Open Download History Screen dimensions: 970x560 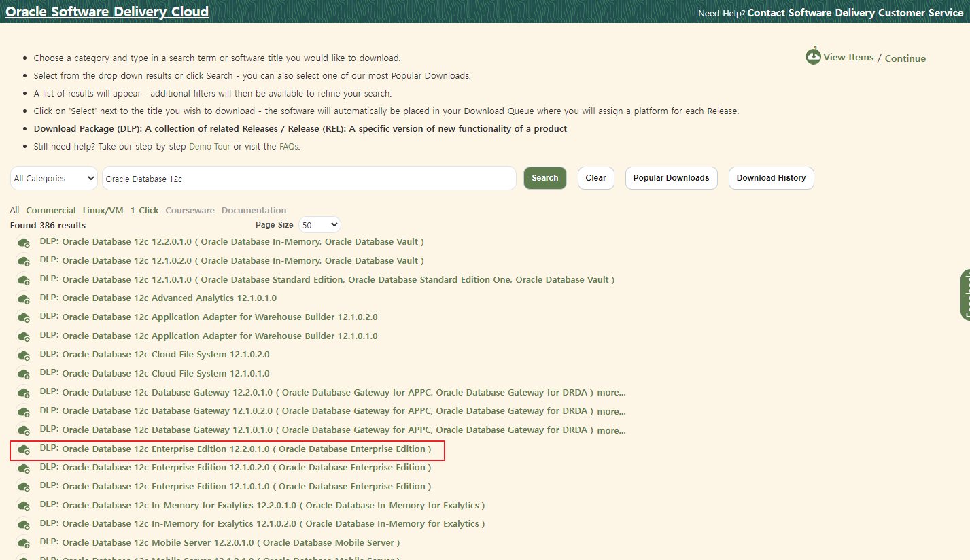coord(772,178)
